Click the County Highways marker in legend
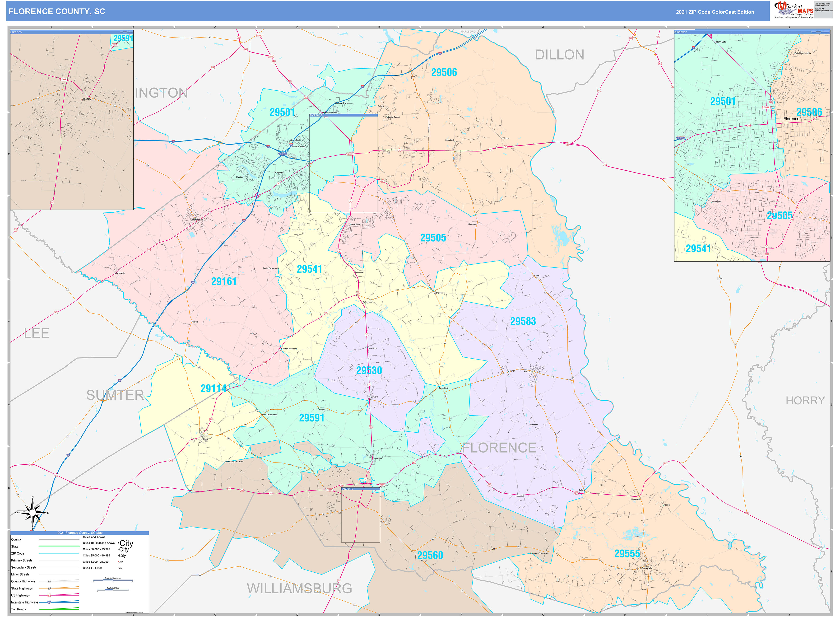This screenshot has width=840, height=617. (49, 581)
